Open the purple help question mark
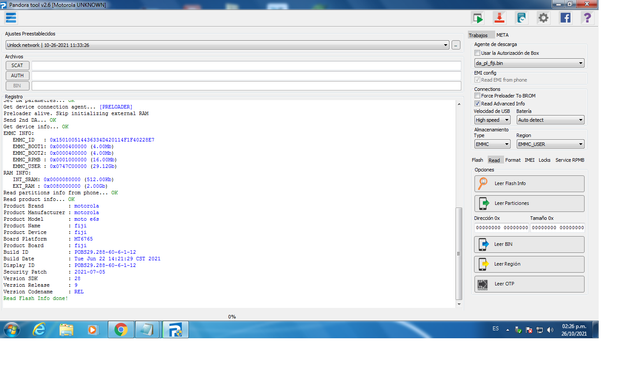Screen dimensions: 640x386 click(587, 18)
